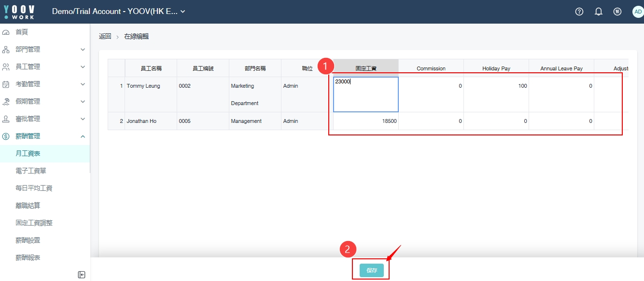Screen dimensions: 644x281
Task: Click the 考勤管理 calendar icon
Action: click(x=6, y=84)
